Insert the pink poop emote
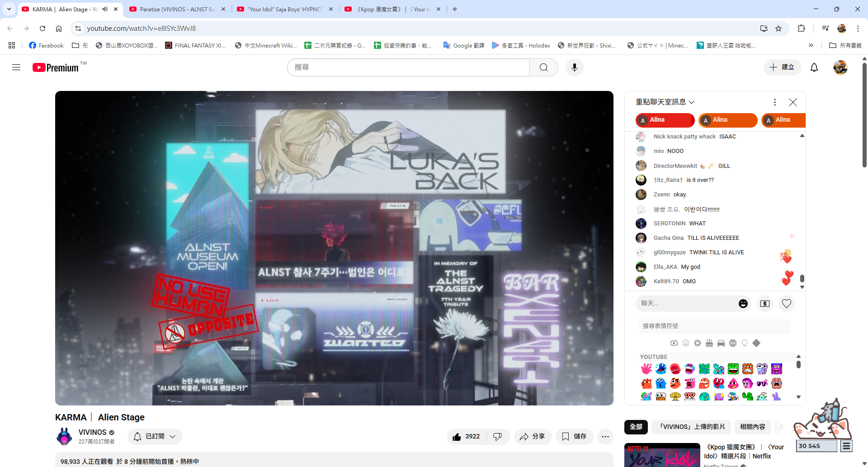868x467 pixels. 733,383
